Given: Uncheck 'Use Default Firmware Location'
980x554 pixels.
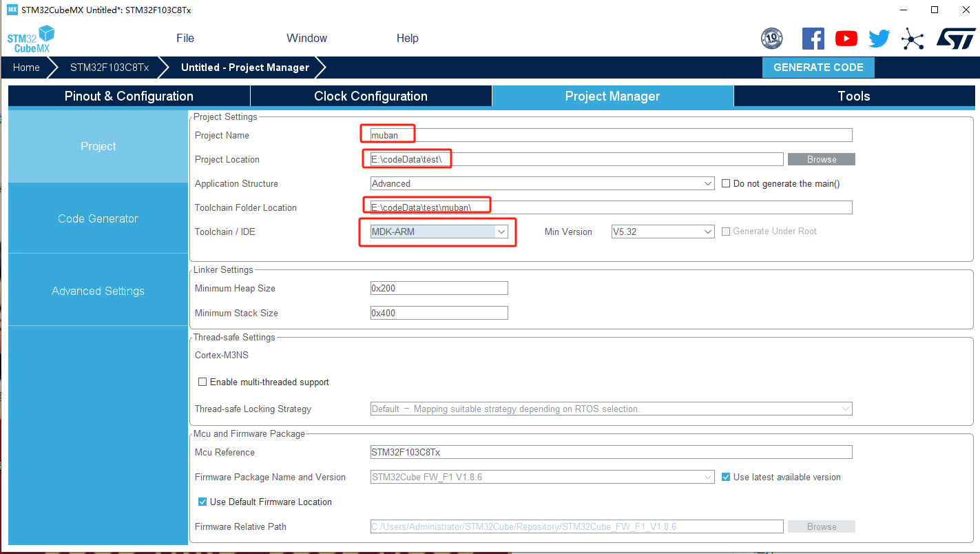Looking at the screenshot, I should pyautogui.click(x=202, y=502).
